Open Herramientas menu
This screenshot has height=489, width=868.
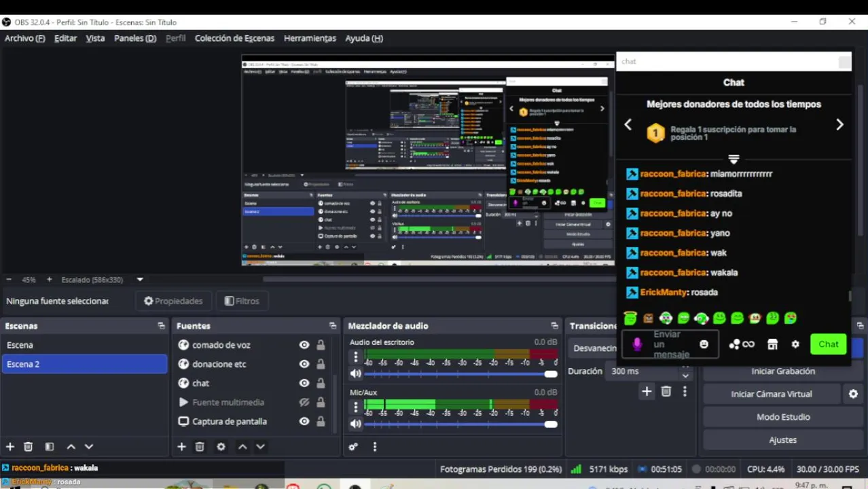310,38
